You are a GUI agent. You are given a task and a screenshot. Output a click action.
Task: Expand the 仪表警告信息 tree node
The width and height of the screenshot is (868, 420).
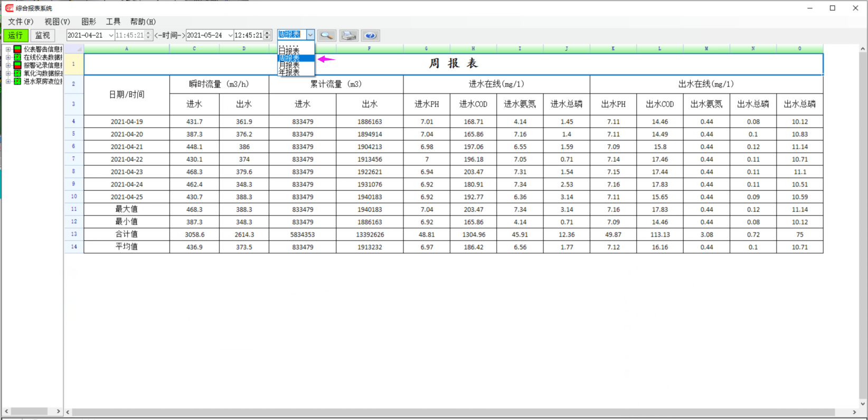8,49
